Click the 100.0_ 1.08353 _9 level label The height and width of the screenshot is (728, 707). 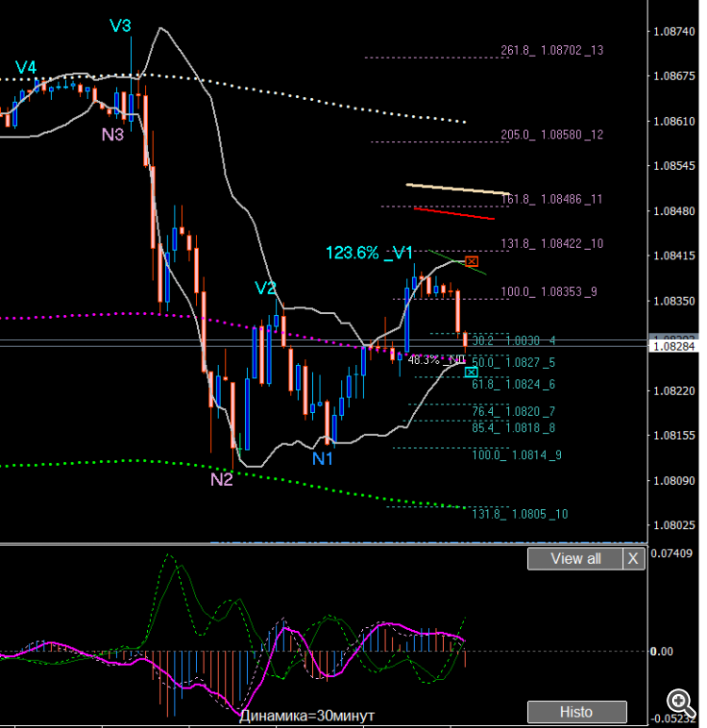click(x=549, y=291)
